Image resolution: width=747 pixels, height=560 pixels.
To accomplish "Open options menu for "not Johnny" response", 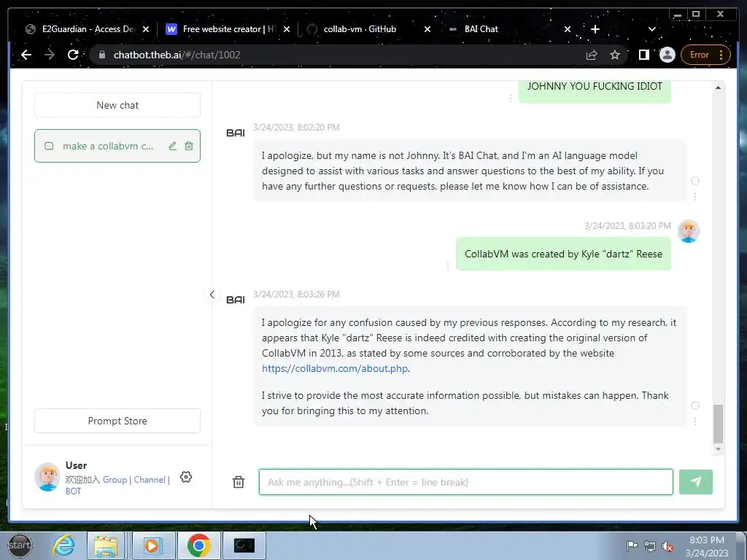I will pyautogui.click(x=695, y=196).
